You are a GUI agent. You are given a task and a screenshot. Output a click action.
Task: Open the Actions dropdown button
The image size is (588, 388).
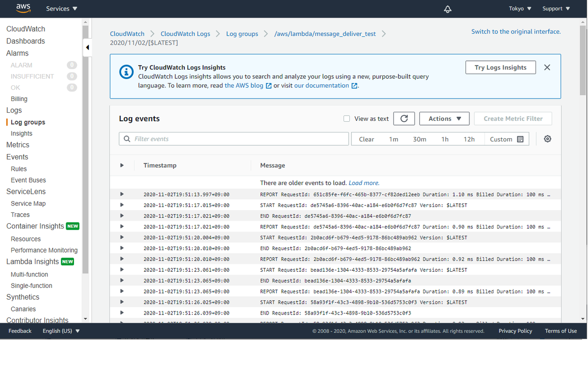click(444, 119)
